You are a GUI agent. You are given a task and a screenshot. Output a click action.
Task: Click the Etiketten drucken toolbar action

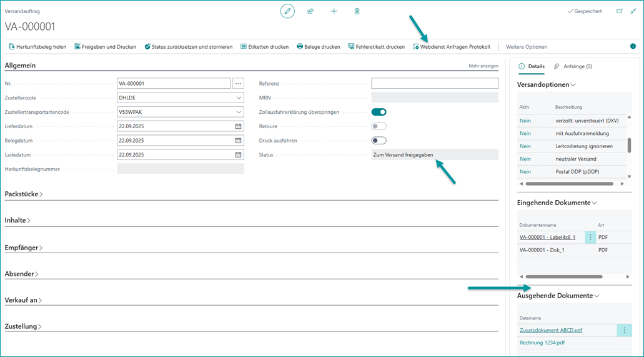coord(264,47)
